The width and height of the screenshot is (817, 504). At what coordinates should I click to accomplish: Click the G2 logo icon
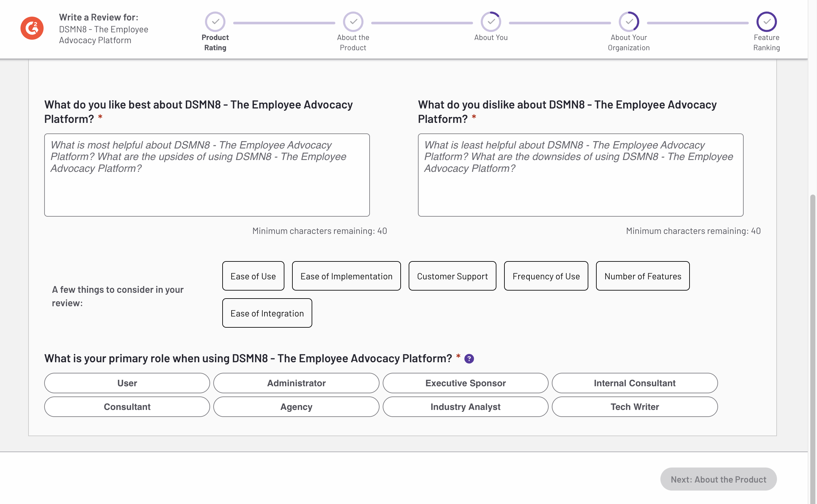click(x=32, y=28)
